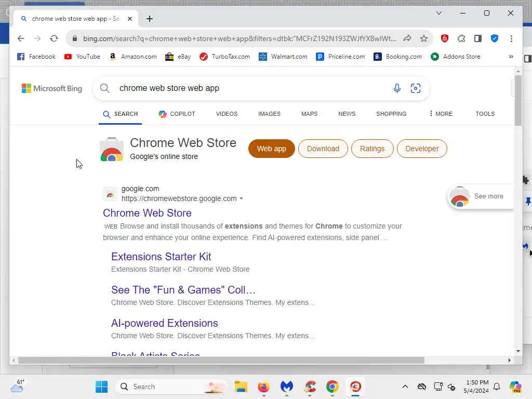Click the Bing search magnifier icon
532x399 pixels.
point(105,88)
